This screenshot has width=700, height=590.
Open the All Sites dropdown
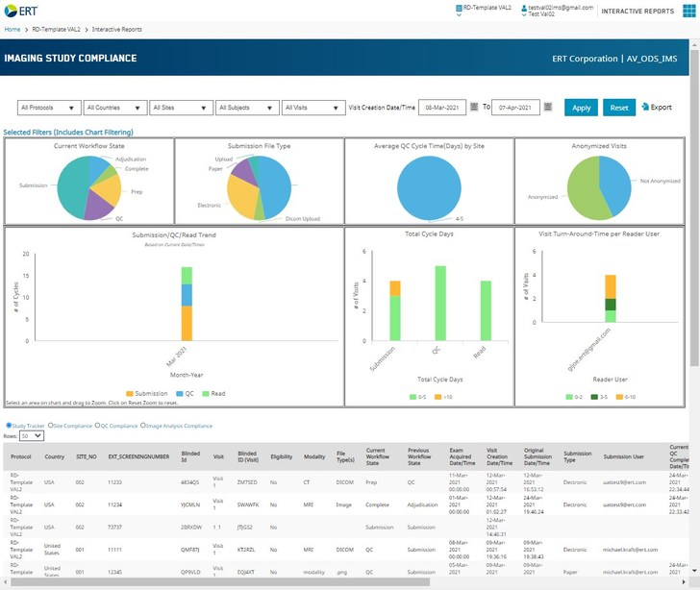(181, 108)
